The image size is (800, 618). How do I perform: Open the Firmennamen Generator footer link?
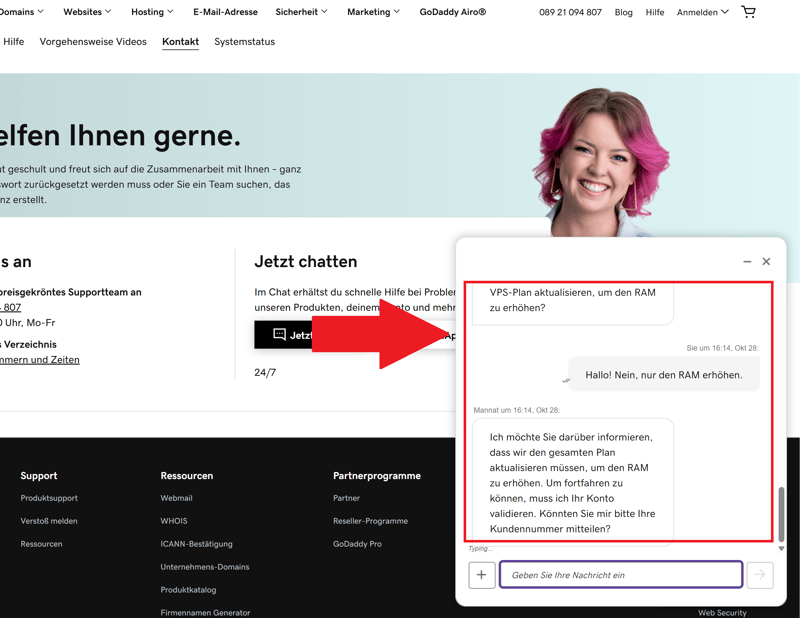205,612
